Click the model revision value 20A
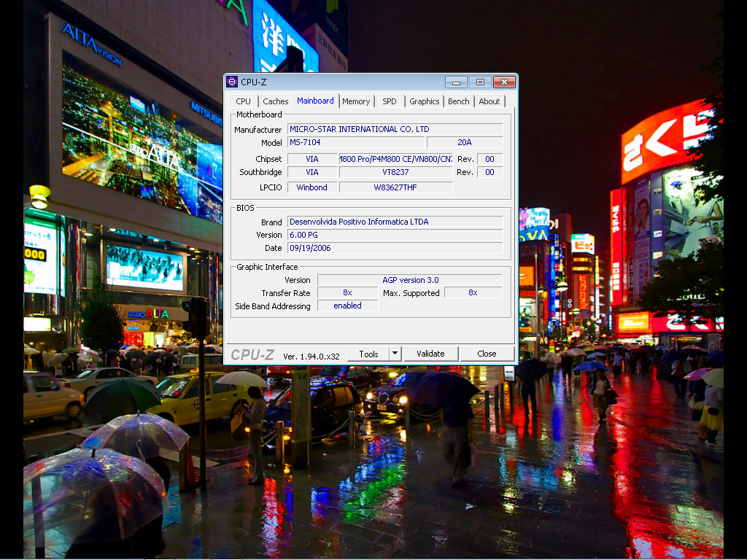 [x=465, y=142]
